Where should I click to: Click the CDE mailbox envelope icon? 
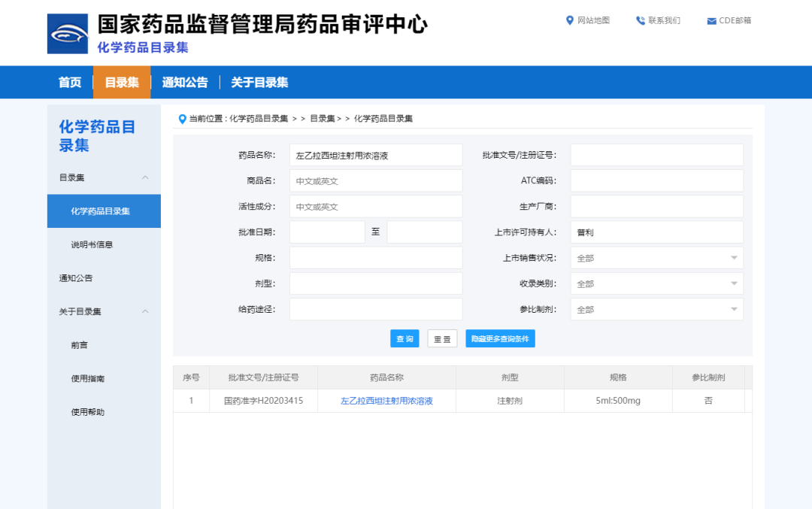(711, 21)
